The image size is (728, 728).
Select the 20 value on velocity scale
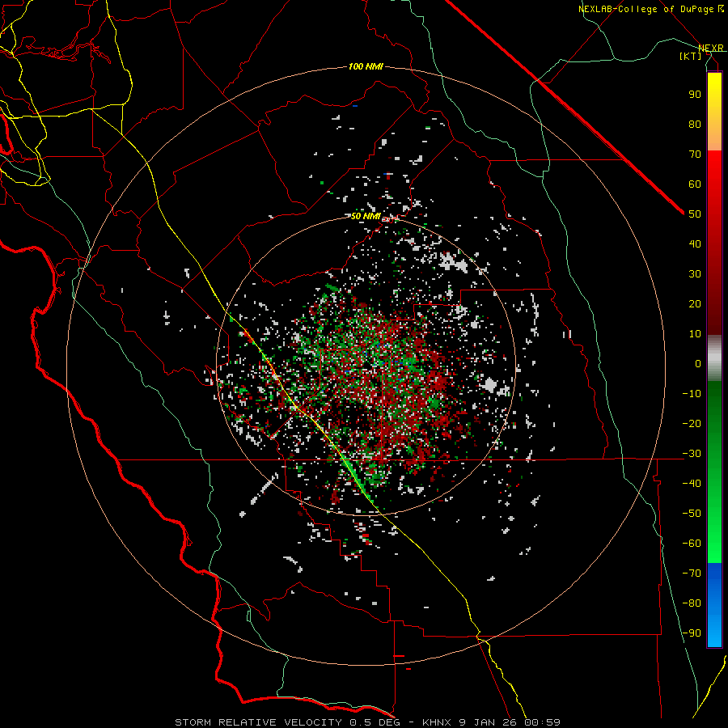(x=695, y=304)
